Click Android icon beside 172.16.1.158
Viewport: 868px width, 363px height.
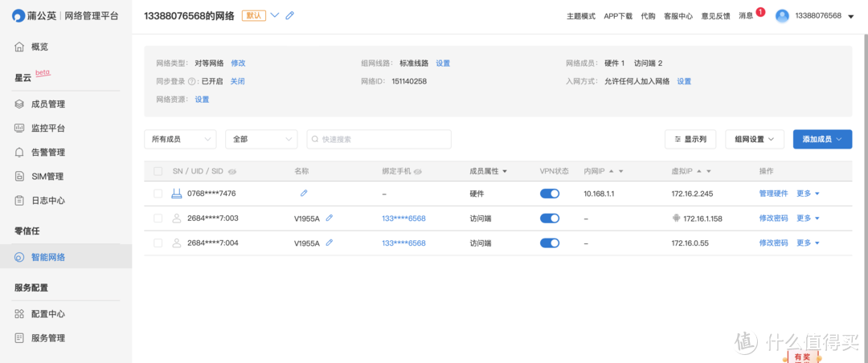coord(675,218)
